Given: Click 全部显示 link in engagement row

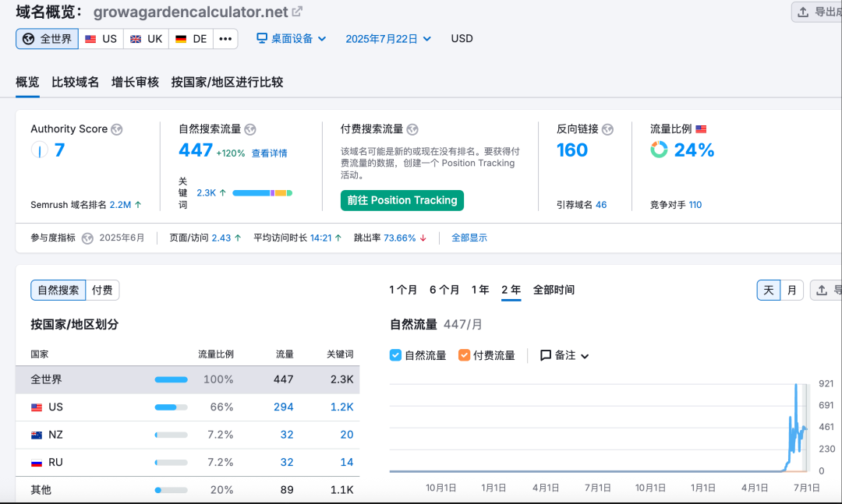Looking at the screenshot, I should (469, 238).
